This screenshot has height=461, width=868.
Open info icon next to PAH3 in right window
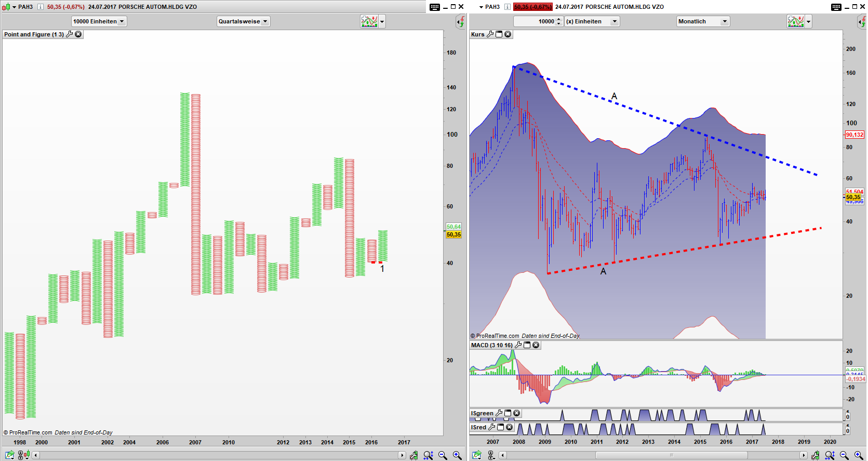click(507, 7)
